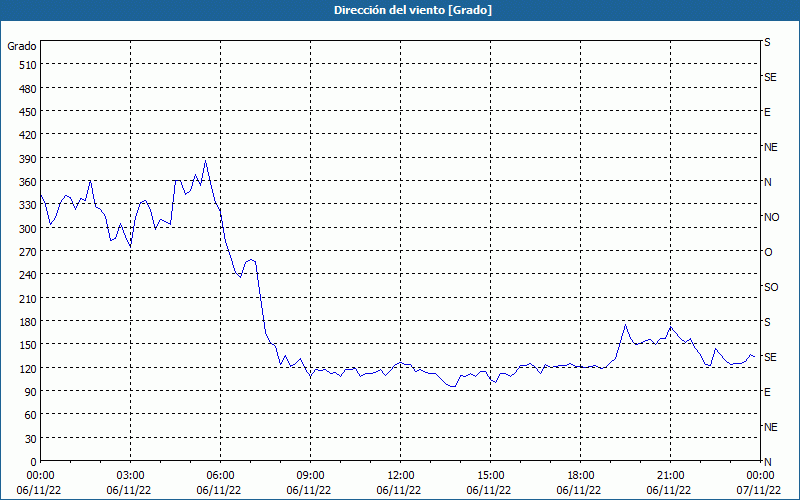
Task: Click the 'O' compass label
Action: (x=768, y=253)
